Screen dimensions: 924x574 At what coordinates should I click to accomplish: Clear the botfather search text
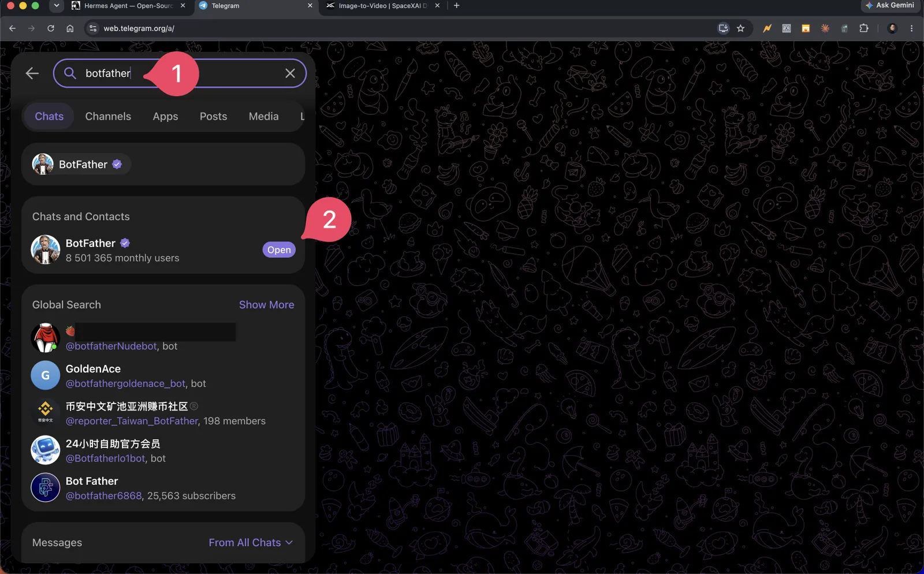point(290,73)
